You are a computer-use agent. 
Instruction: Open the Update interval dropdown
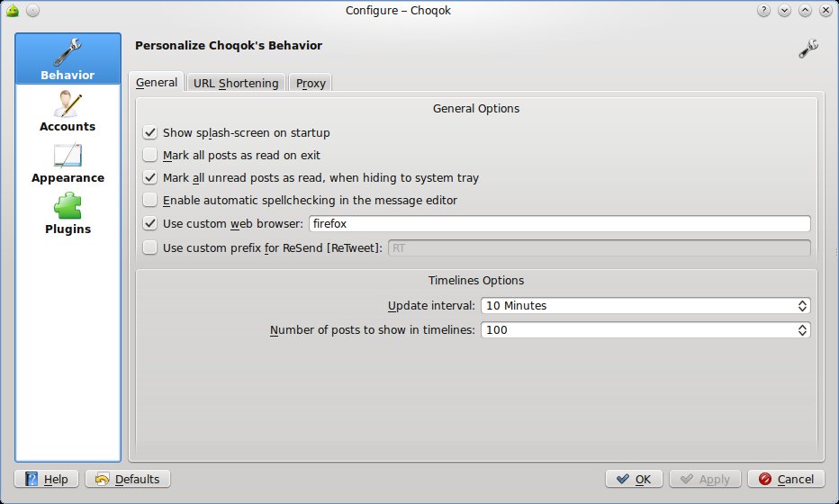tap(645, 306)
